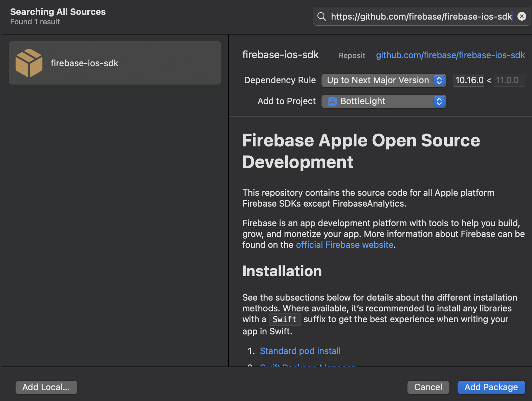
Task: Click the Add to Project label
Action: coord(287,101)
